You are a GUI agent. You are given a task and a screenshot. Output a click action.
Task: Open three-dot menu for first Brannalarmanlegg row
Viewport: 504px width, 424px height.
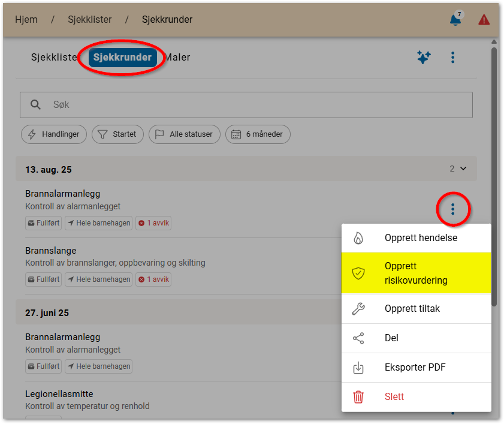(452, 209)
